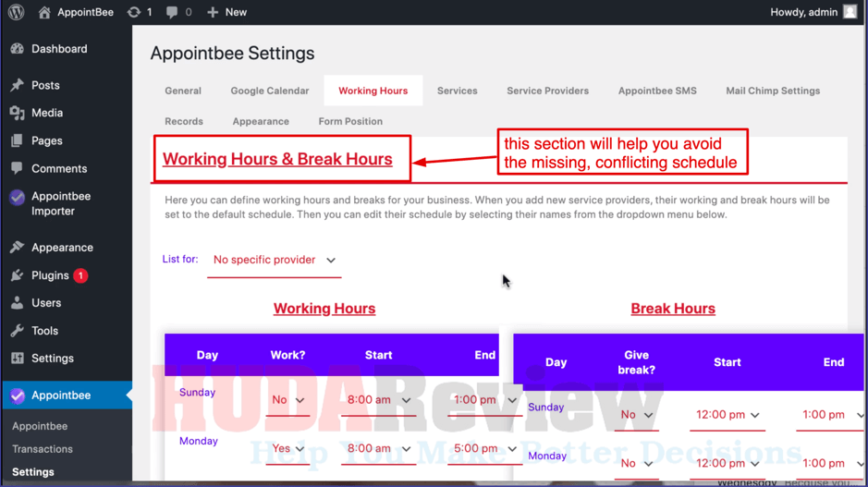Click the Settings submenu link under Appointbee
868x487 pixels.
33,472
